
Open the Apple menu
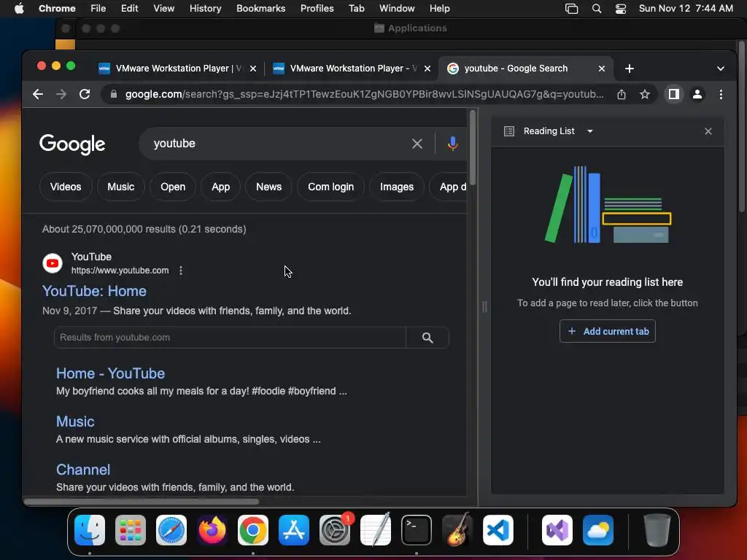19,9
